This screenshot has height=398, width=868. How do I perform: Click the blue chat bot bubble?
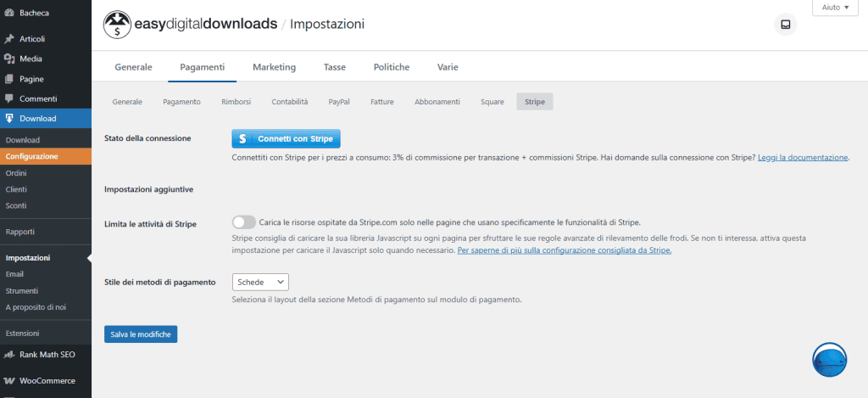point(829,361)
